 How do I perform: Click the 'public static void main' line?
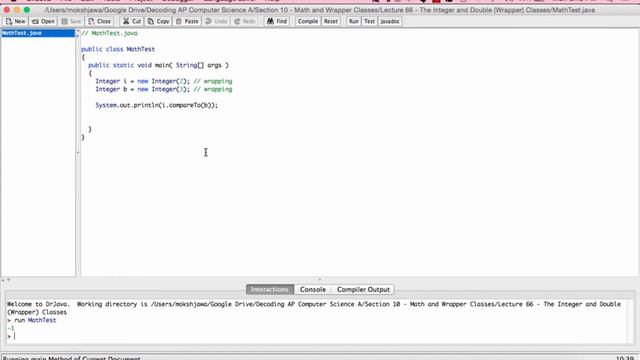tap(158, 65)
